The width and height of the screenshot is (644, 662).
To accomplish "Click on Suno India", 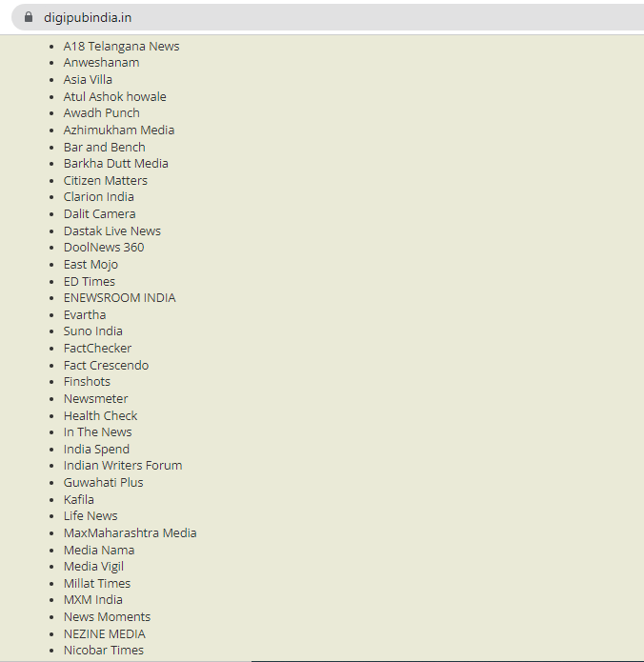I will 93,331.
